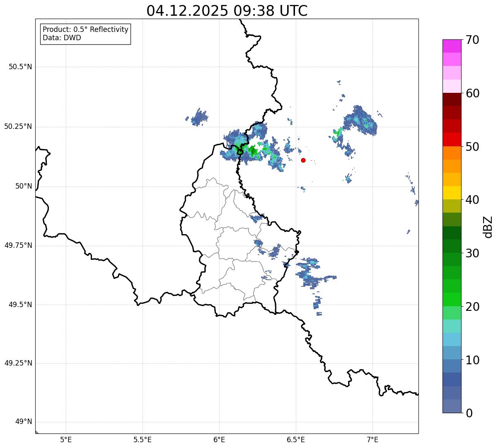
Task: Pick the bright red swatch just above 50 dBZ
Action: pyautogui.click(x=452, y=139)
